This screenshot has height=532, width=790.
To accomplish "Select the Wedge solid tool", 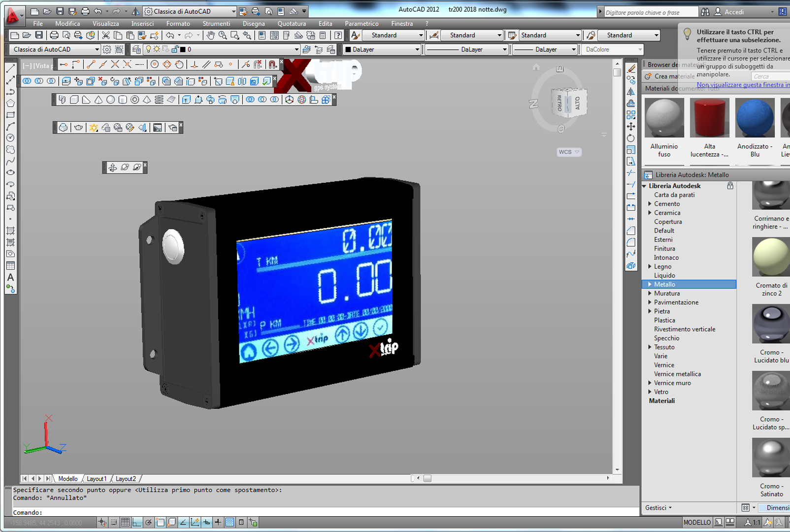I will 86,100.
